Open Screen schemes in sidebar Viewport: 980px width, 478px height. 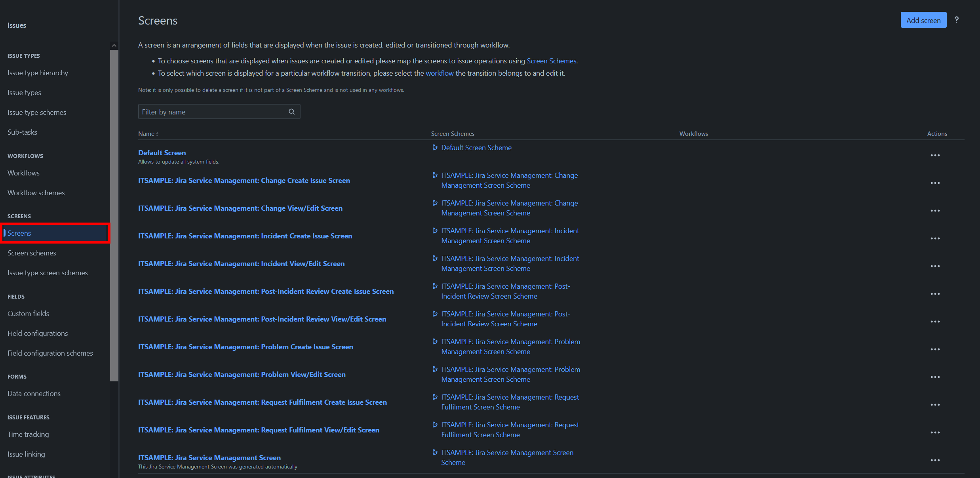tap(32, 253)
